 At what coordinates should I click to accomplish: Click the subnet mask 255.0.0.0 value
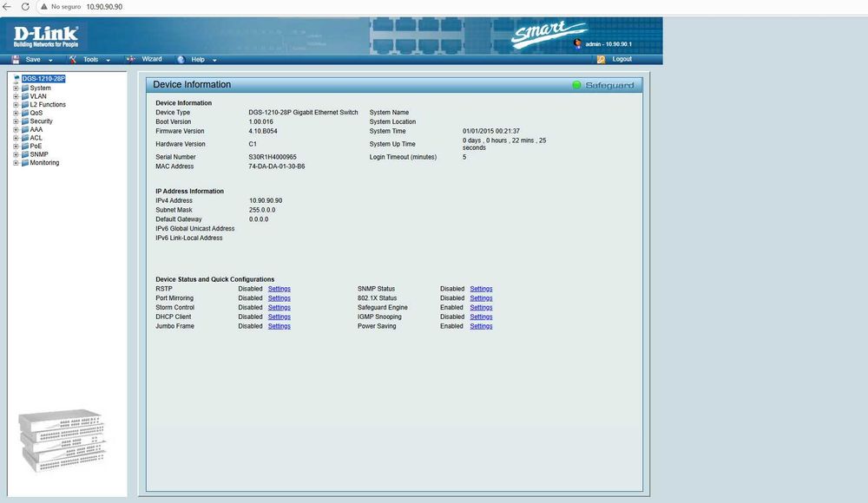point(262,210)
